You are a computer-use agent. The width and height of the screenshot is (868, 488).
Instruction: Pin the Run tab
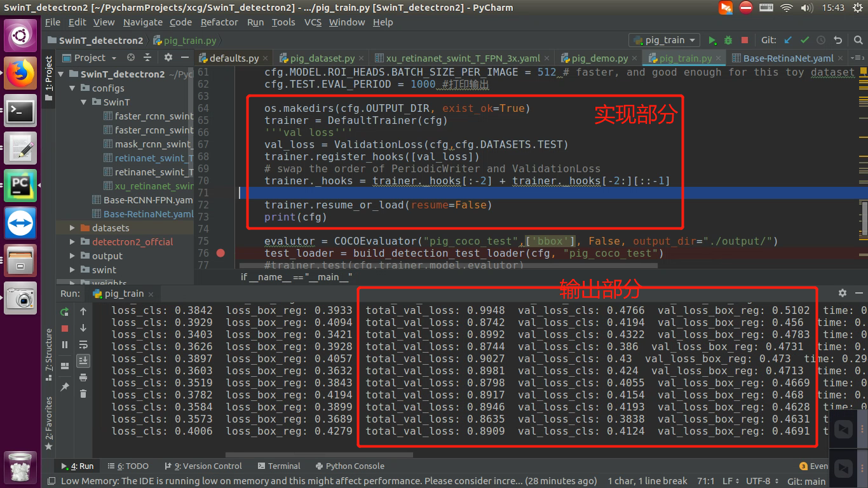(65, 386)
